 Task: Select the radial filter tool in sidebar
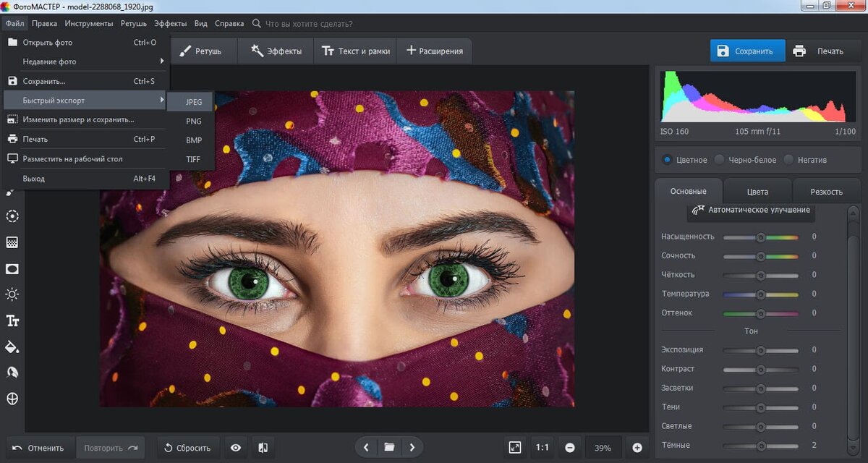[12, 216]
